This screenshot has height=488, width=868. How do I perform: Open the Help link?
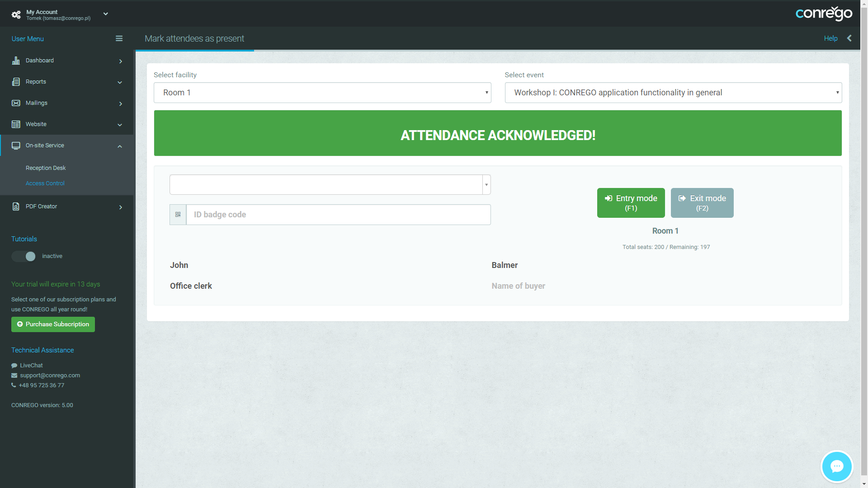point(830,38)
